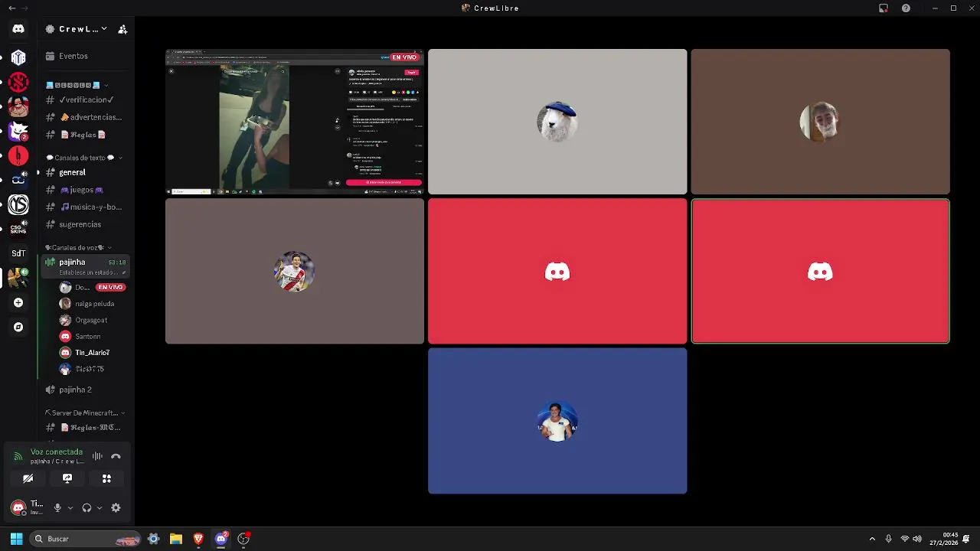Open the purple ghost server with badge 2
This screenshot has height=551, width=980.
tap(18, 131)
